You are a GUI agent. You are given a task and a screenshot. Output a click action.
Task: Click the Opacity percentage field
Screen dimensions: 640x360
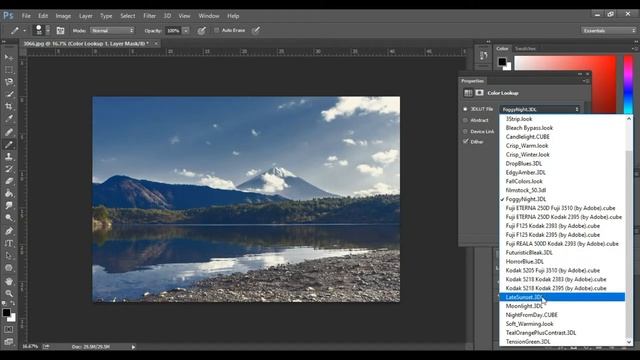[173, 31]
